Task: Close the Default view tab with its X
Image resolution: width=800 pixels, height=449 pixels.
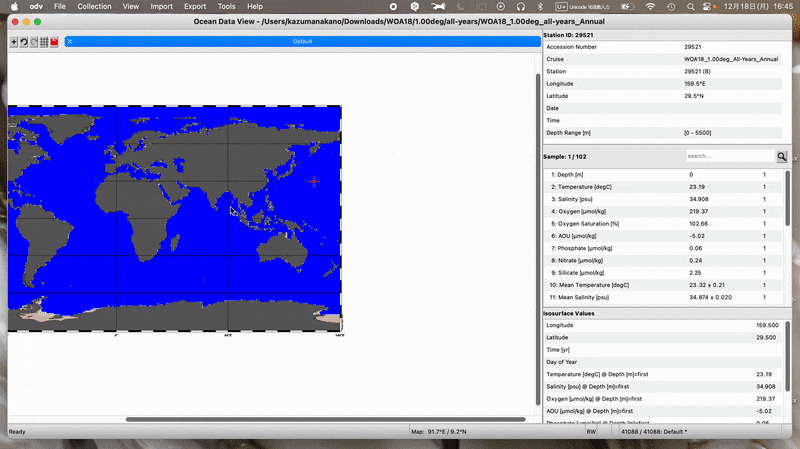Action: (x=69, y=41)
